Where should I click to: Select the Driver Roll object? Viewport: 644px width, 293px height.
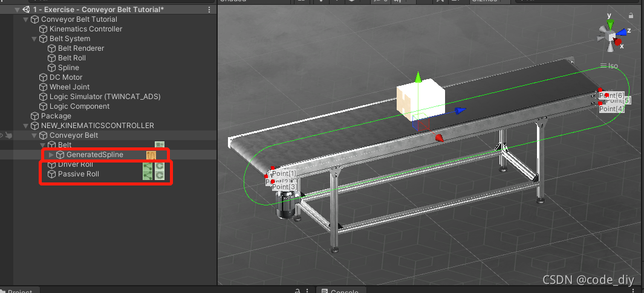pyautogui.click(x=75, y=164)
